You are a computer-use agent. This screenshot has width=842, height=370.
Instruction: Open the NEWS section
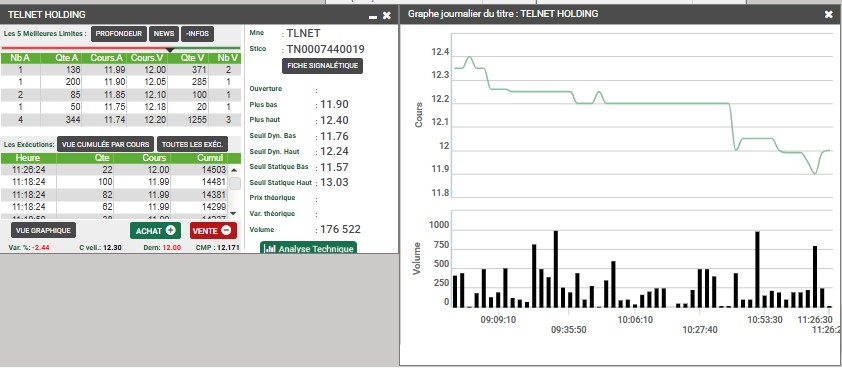(164, 34)
